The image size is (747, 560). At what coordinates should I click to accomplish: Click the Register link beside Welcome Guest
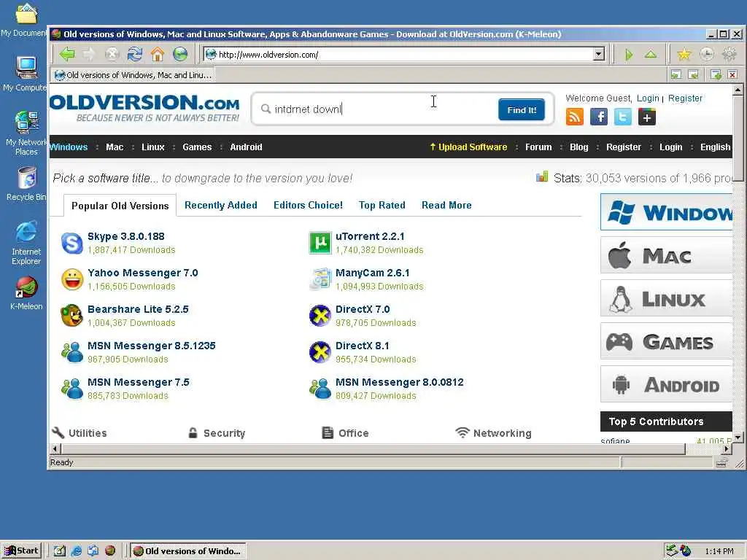click(685, 98)
